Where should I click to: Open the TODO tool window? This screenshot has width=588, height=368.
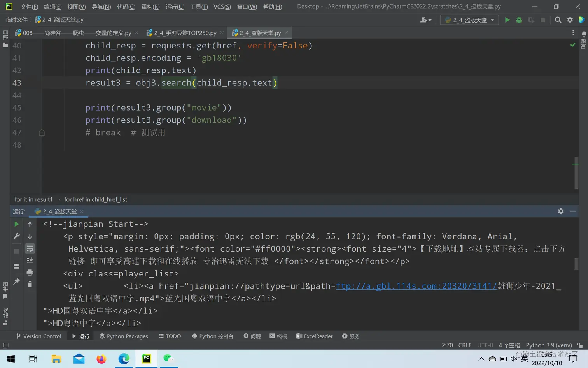tap(170, 336)
